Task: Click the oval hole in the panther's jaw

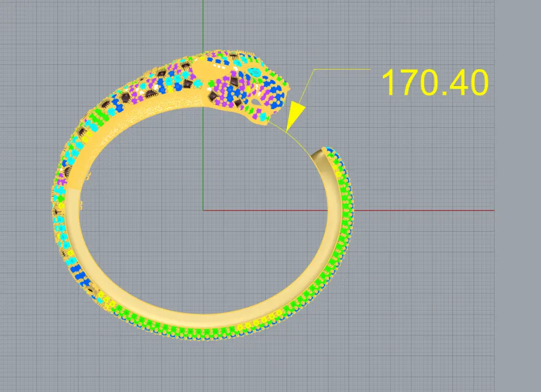Action: pyautogui.click(x=256, y=101)
